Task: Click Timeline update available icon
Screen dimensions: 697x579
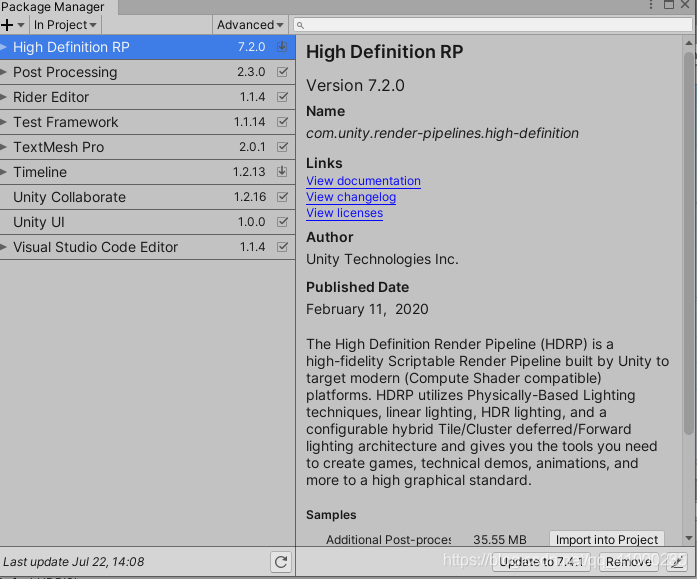Action: [x=282, y=171]
